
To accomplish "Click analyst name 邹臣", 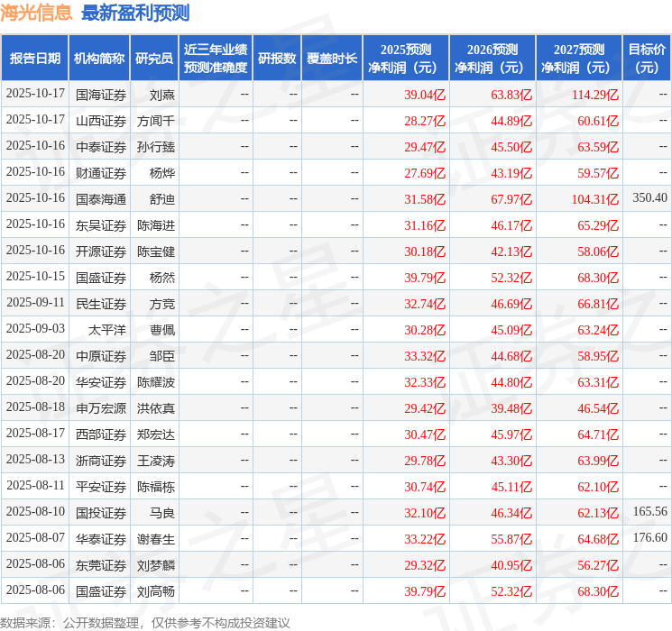I will coord(162,356).
